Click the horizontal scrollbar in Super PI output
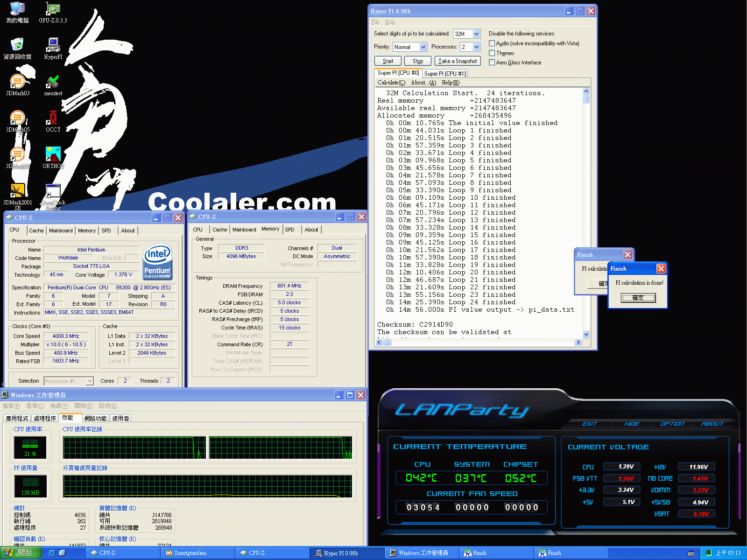747x560 pixels. [x=479, y=343]
